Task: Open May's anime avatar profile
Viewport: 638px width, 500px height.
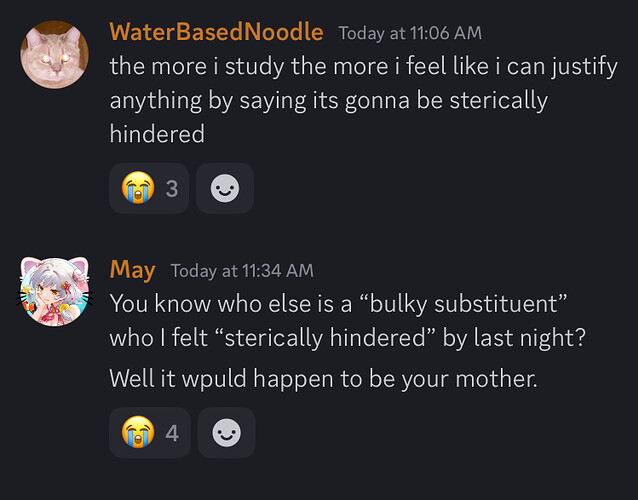Action: pos(56,291)
